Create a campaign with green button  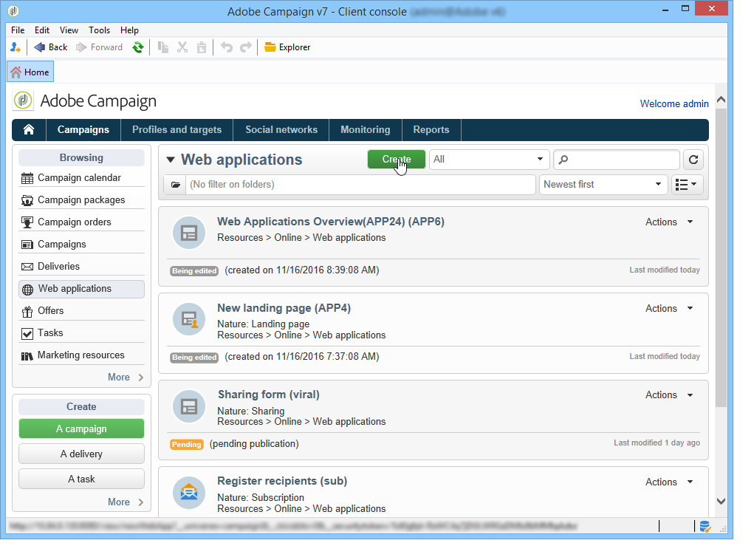(x=81, y=428)
